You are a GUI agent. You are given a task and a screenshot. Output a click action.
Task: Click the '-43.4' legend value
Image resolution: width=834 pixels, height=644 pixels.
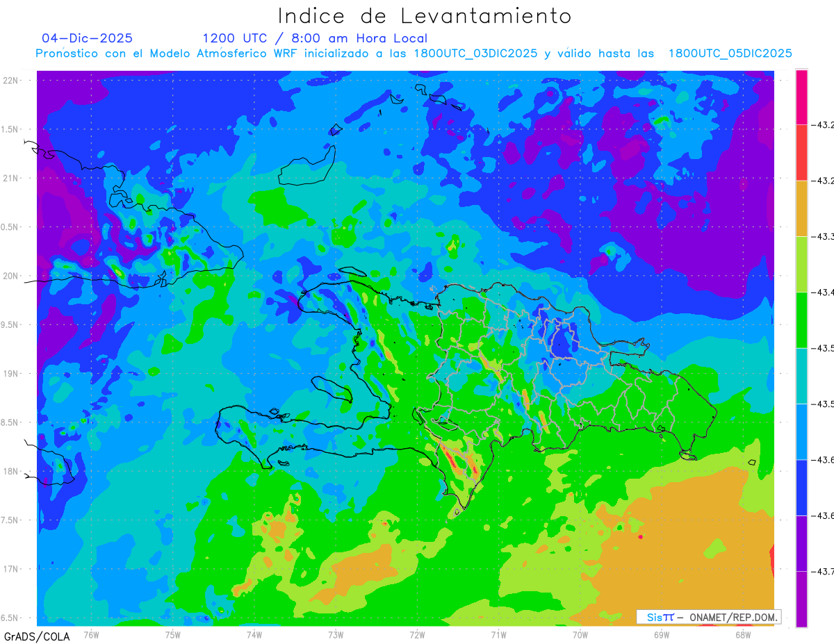tap(824, 292)
